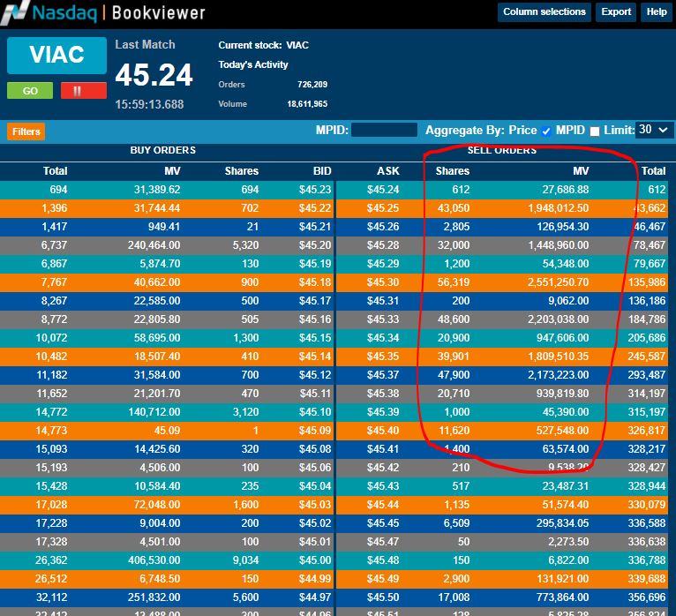Click the ASK column header
The image size is (676, 616).
click(388, 171)
